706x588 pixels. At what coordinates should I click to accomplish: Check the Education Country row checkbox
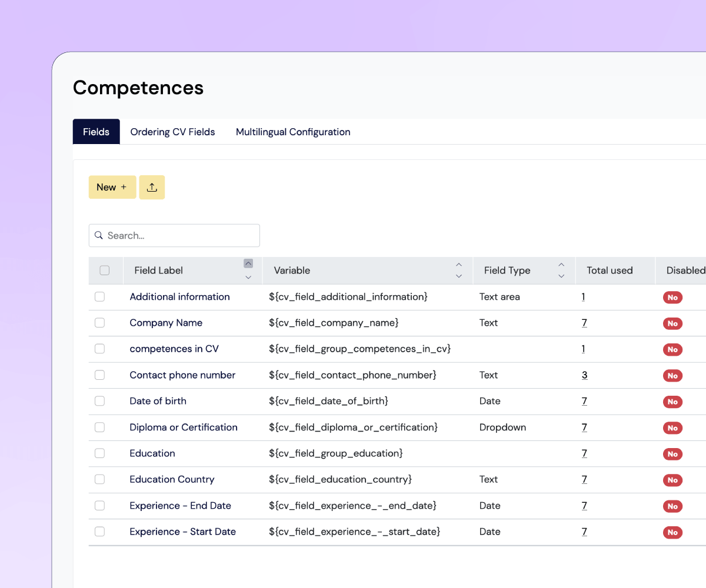[99, 479]
